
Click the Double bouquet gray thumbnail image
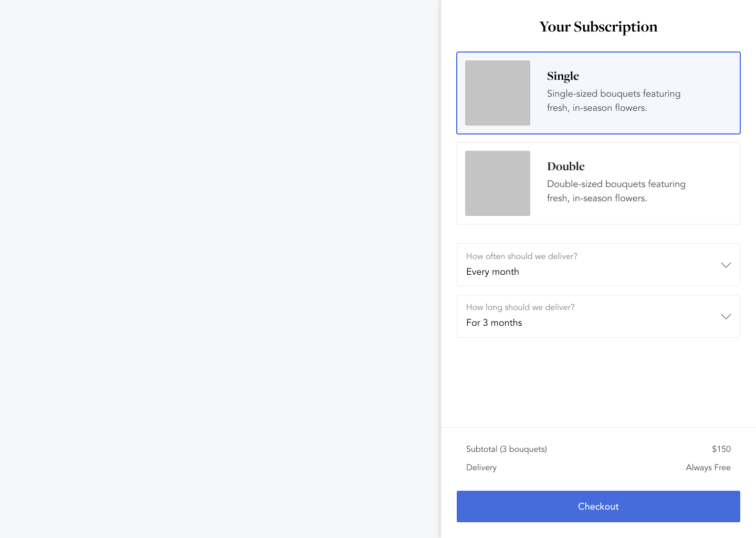498,183
